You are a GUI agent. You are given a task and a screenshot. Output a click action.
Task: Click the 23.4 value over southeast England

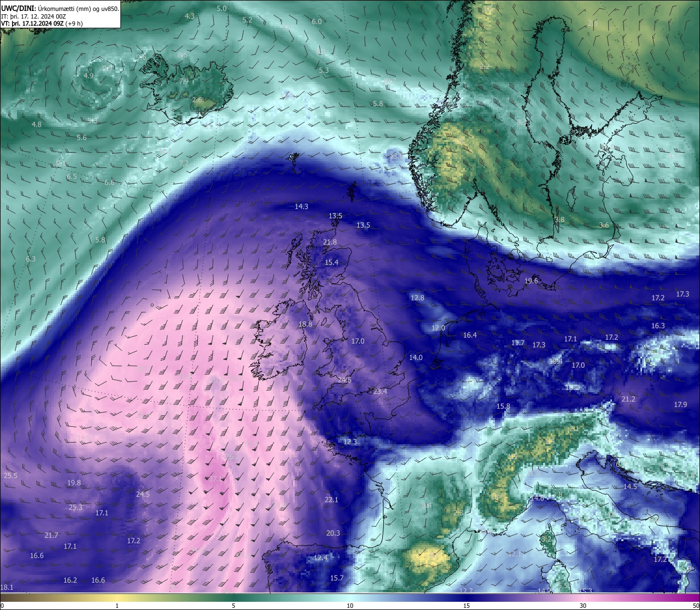(380, 391)
